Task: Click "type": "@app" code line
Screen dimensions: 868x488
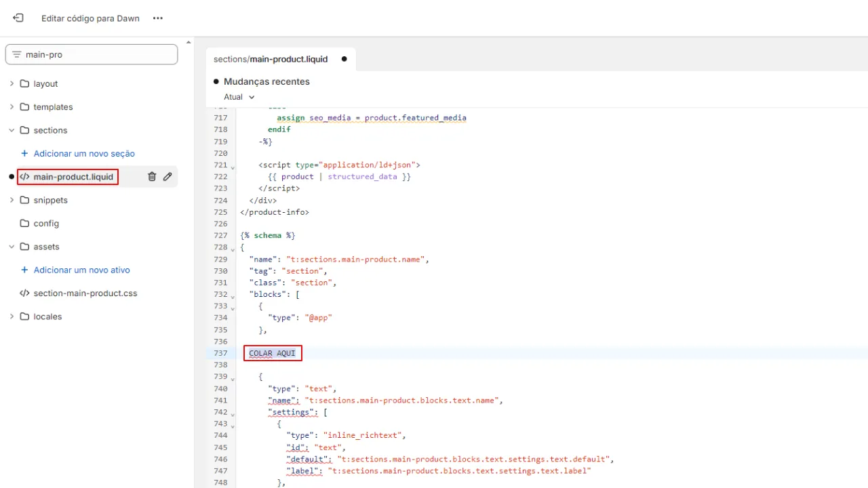Action: (x=300, y=317)
